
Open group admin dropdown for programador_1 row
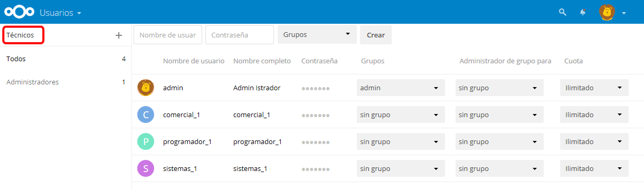(x=499, y=141)
